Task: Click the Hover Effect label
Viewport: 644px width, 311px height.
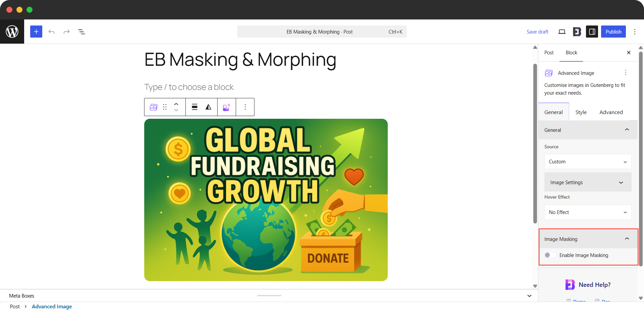Action: click(x=557, y=197)
